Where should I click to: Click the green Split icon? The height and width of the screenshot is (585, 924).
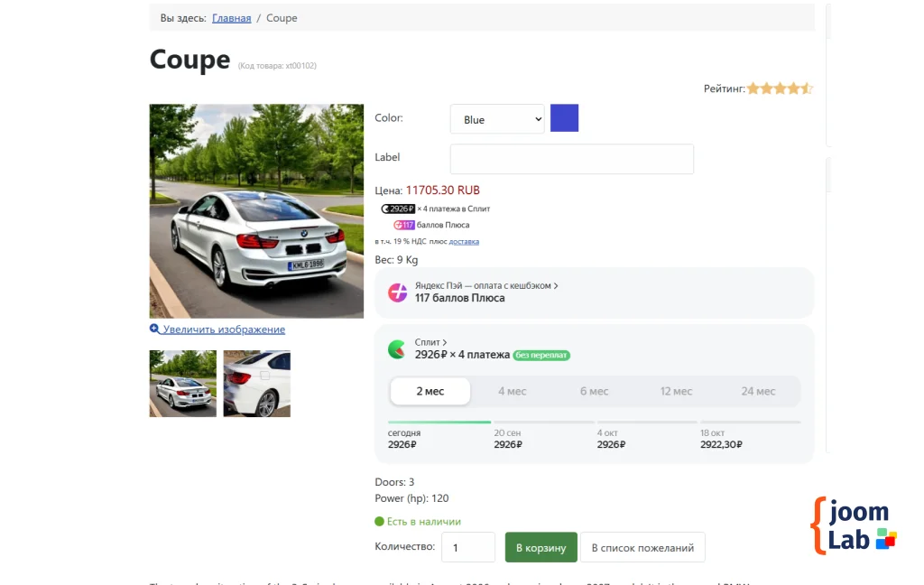[x=397, y=349]
